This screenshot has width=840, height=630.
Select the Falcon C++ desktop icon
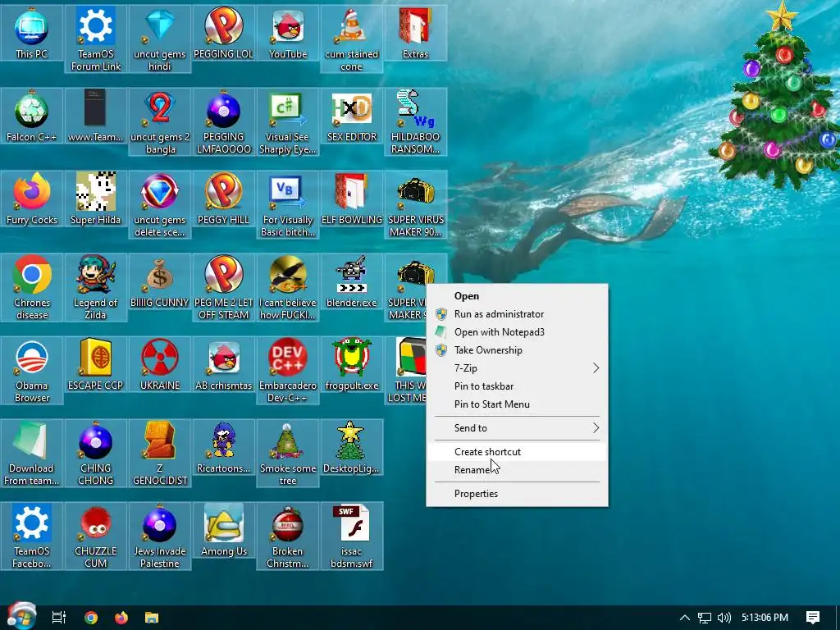(x=32, y=116)
